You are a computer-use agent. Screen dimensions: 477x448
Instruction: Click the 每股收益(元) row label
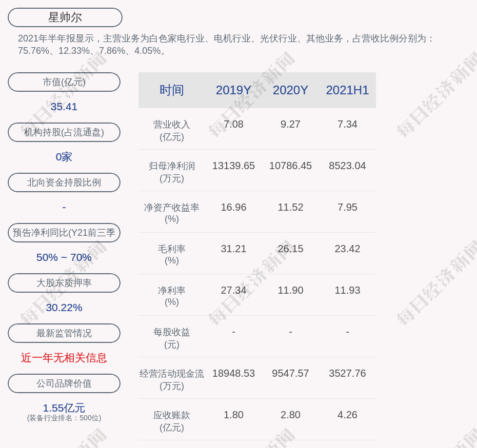172,338
